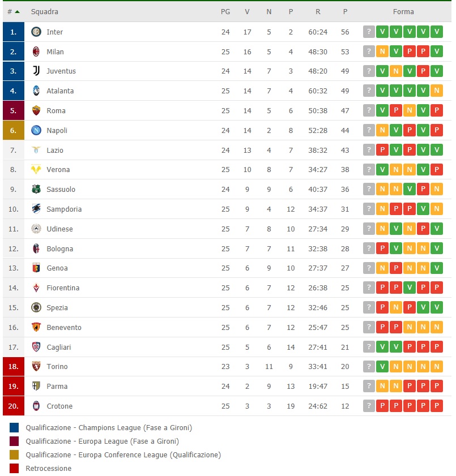The height and width of the screenshot is (476, 456).
Task: Click Milan's most recent green V result
Action: (x=437, y=52)
